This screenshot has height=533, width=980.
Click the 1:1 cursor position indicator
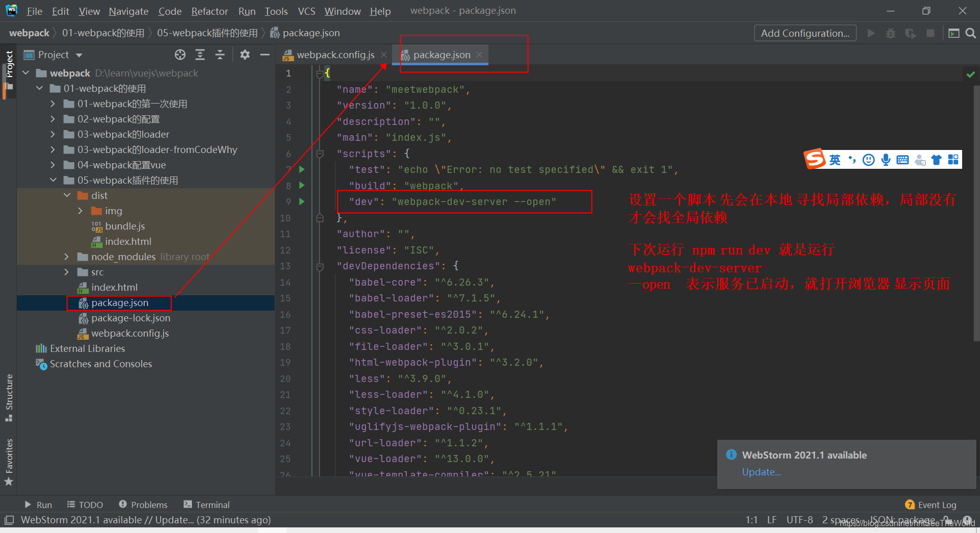(751, 520)
